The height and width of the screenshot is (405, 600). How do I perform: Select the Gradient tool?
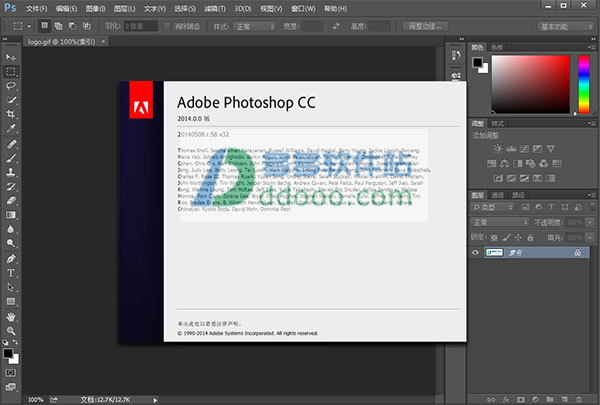11,215
